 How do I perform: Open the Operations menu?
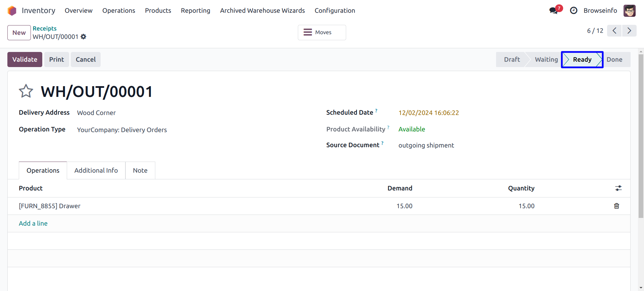coord(119,11)
